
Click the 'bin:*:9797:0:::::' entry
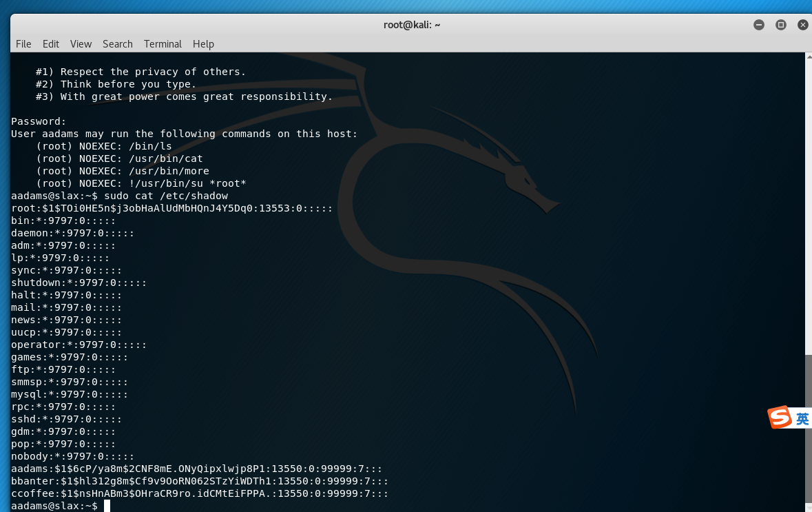coord(63,221)
